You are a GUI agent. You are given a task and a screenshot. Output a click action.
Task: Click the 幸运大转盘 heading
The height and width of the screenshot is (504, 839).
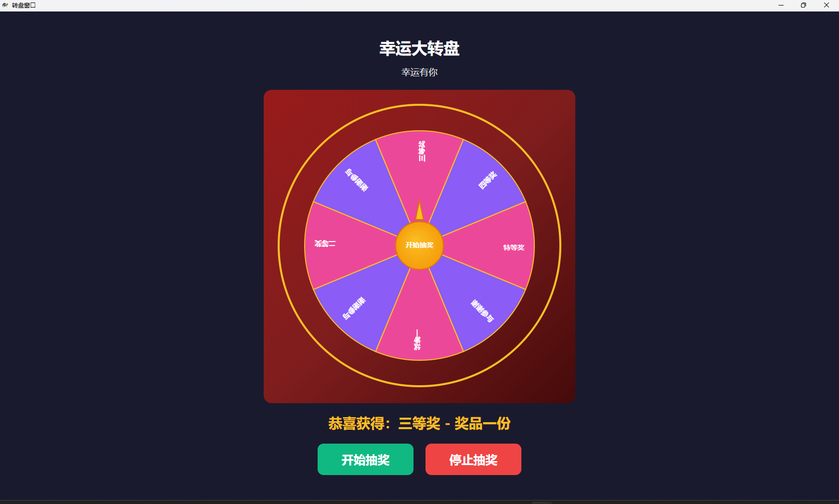419,48
